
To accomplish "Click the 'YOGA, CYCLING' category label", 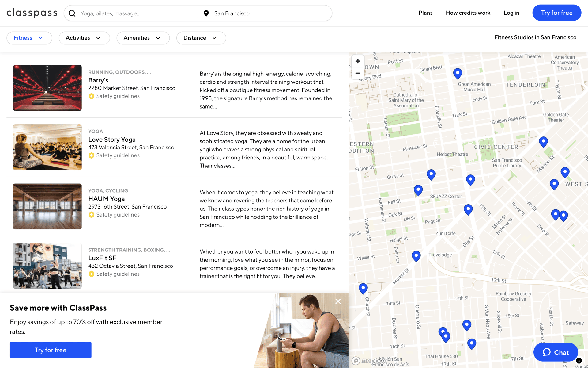I will [x=108, y=191].
